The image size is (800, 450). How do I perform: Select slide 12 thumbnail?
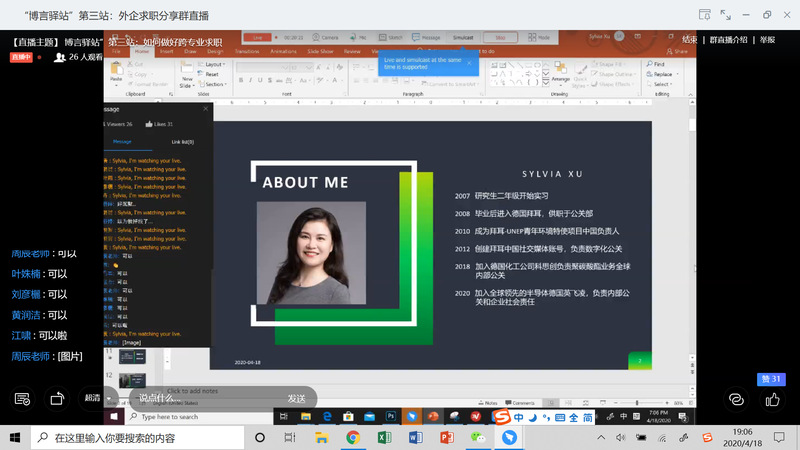[132, 381]
